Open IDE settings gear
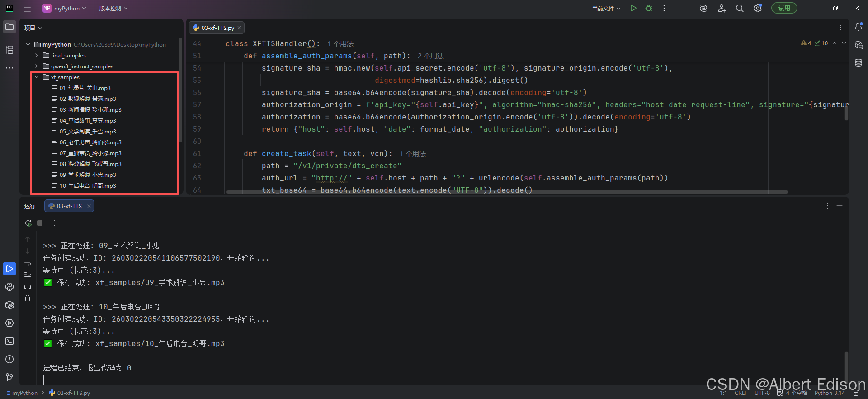Viewport: 868px width, 399px height. point(758,8)
